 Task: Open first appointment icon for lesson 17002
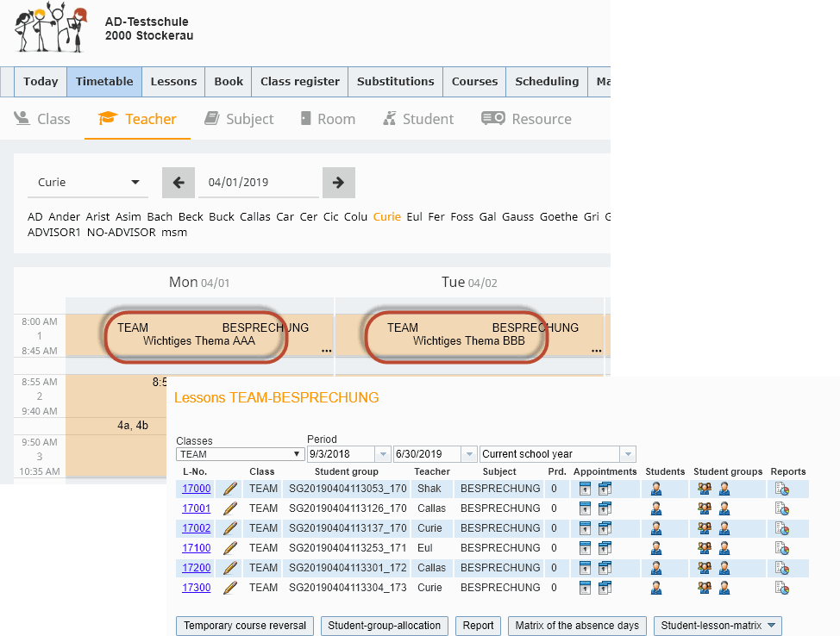click(585, 528)
